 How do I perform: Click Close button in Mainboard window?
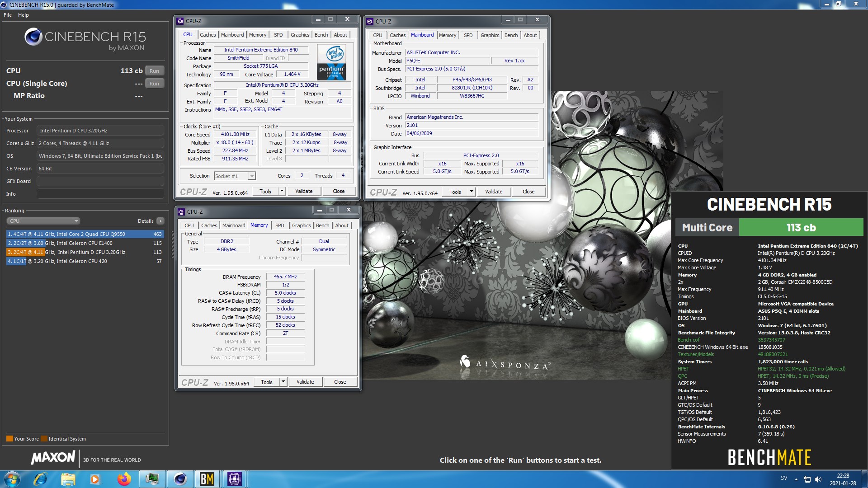click(x=528, y=192)
